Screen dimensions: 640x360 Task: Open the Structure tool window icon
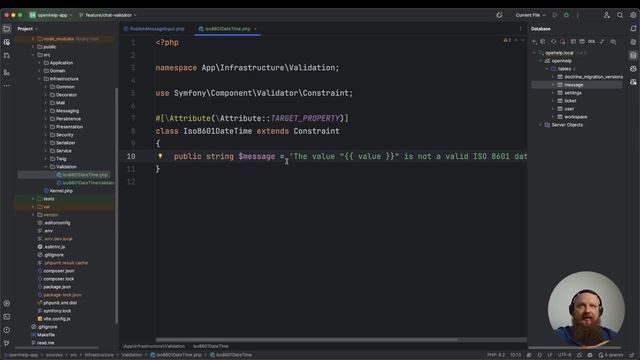(x=7, y=72)
